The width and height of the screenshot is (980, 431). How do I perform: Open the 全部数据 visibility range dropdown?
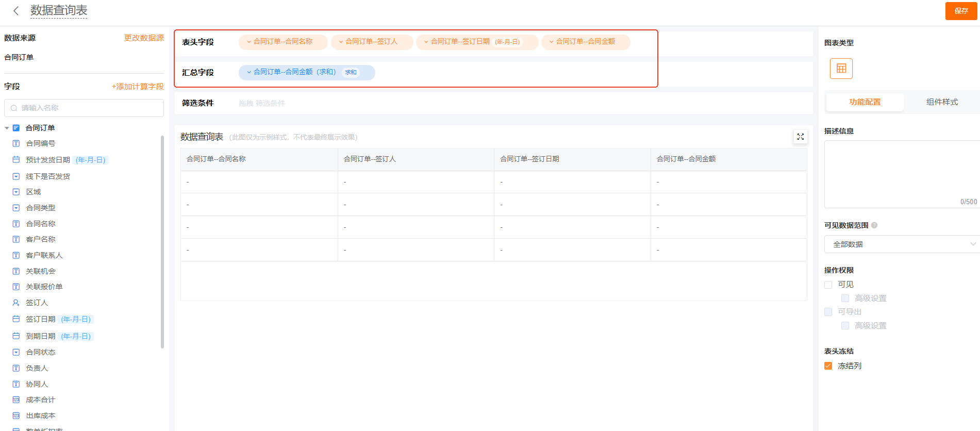(x=901, y=244)
